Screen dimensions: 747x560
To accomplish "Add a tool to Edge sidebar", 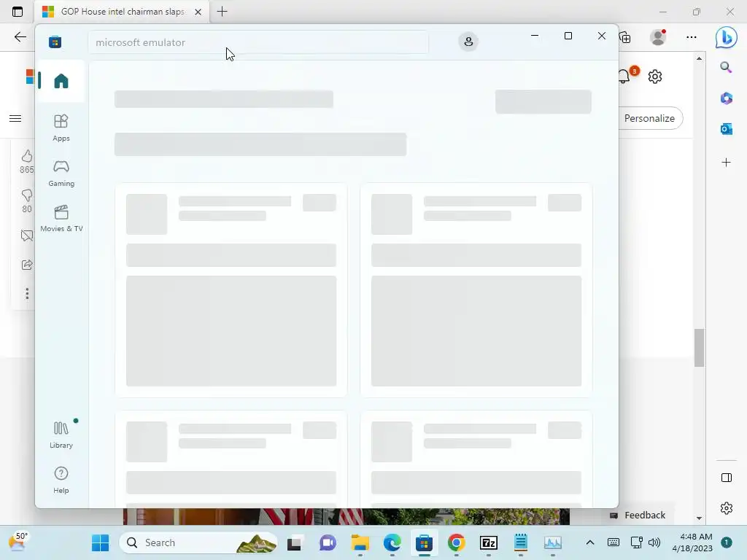I will (726, 163).
